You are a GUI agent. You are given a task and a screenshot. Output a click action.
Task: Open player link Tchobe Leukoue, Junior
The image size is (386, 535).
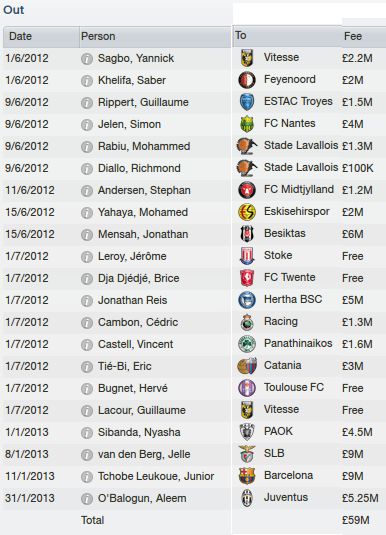pyautogui.click(x=156, y=476)
